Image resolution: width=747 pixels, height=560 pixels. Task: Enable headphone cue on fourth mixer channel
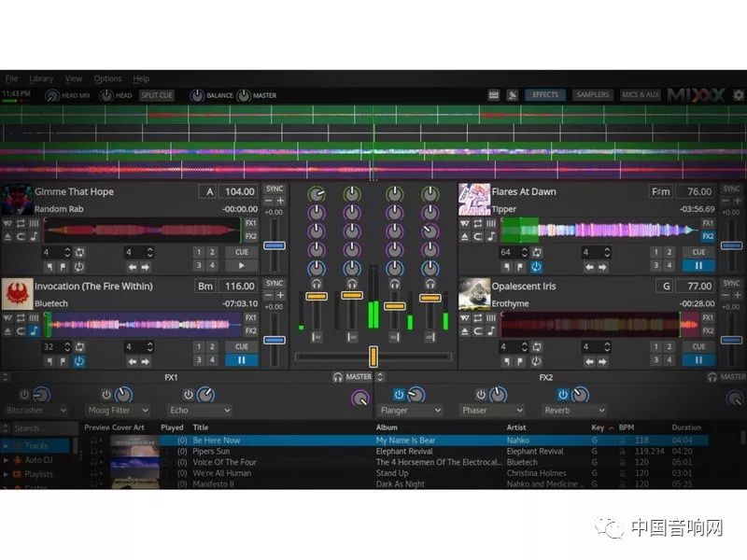point(430,285)
